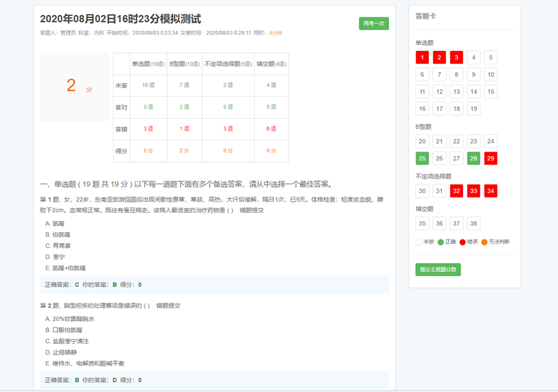The height and width of the screenshot is (392, 558).
Task: Open question 3 from the answer card
Action: 456,57
